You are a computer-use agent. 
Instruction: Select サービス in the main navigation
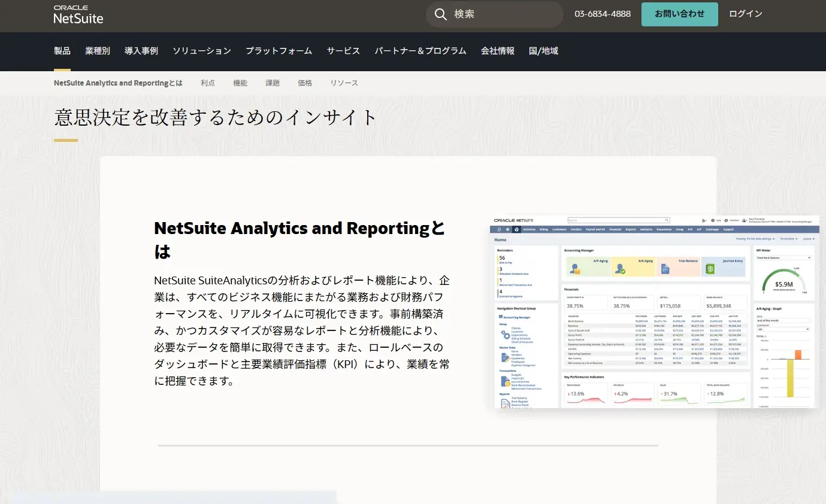[344, 51]
